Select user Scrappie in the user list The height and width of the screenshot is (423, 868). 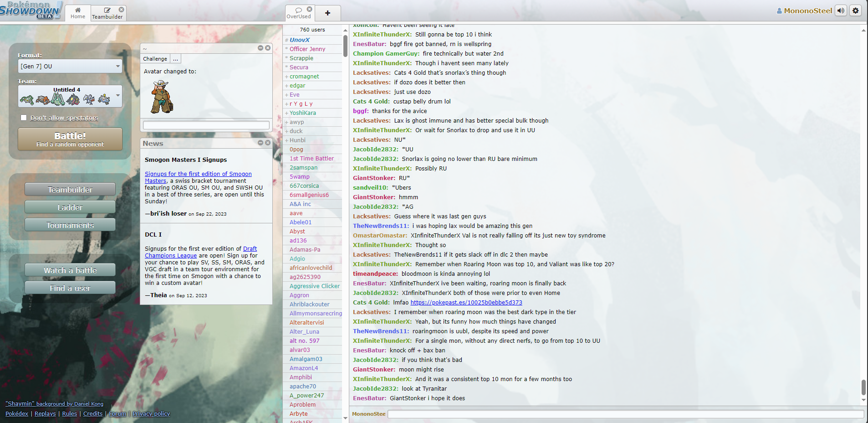312,58
